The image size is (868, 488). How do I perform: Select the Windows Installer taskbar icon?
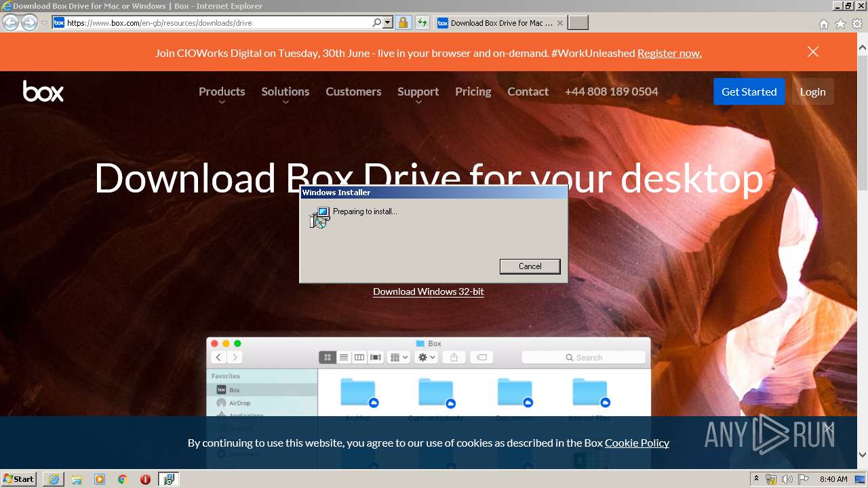point(169,479)
